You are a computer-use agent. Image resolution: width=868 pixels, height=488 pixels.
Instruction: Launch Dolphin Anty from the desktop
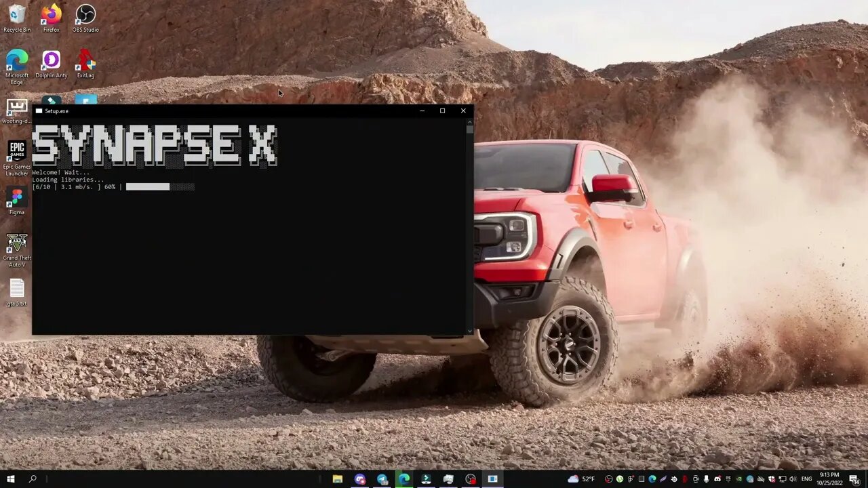52,64
